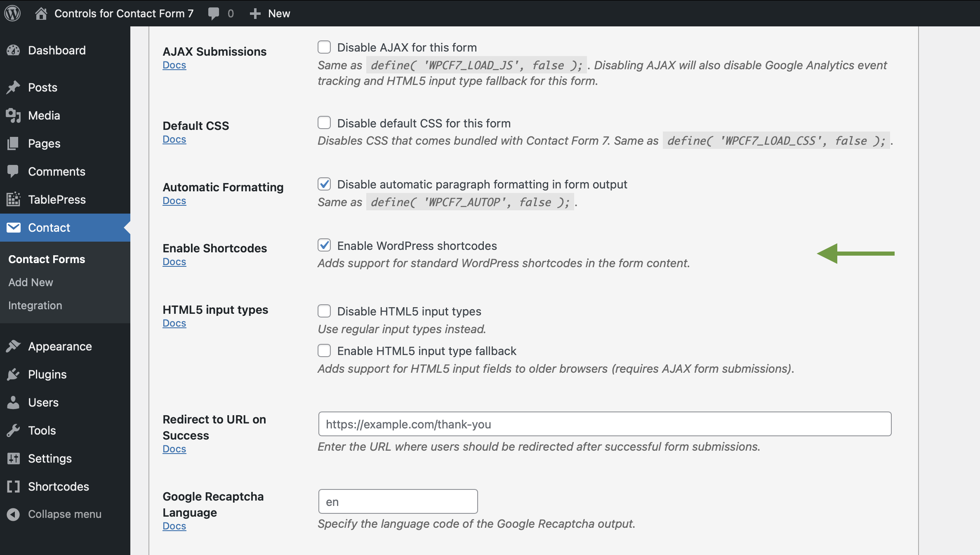
Task: Toggle Disable automatic paragraph formatting
Action: coord(324,183)
